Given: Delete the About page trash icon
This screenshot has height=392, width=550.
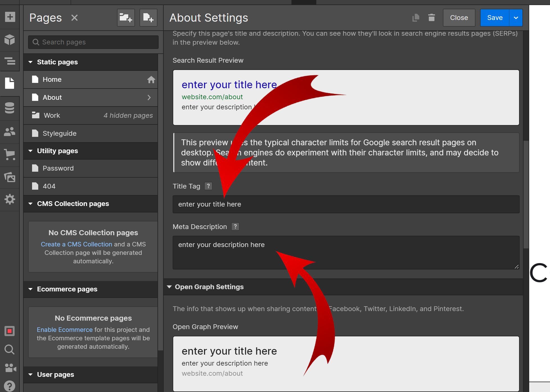Looking at the screenshot, I should tap(432, 18).
